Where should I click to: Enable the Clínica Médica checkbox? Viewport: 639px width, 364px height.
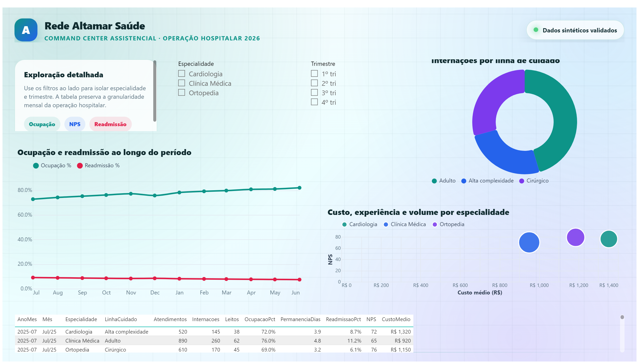[x=181, y=83]
